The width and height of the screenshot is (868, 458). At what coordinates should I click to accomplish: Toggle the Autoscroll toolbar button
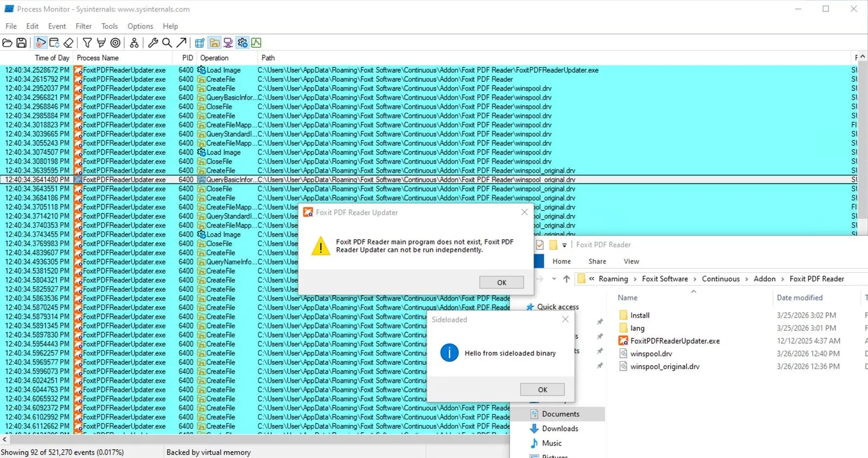pos(54,43)
